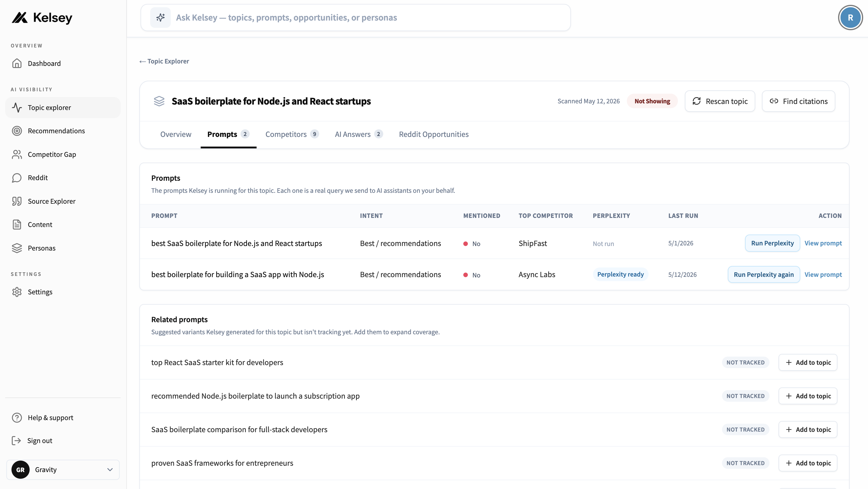Open Competitor Gap sidebar item

(x=63, y=154)
